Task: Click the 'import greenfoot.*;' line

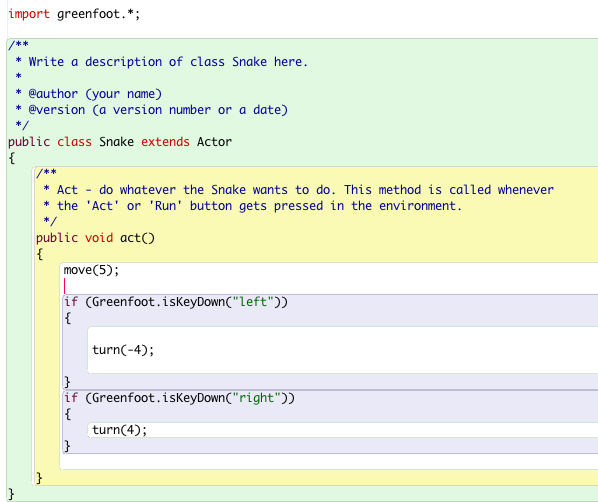Action: coord(74,14)
